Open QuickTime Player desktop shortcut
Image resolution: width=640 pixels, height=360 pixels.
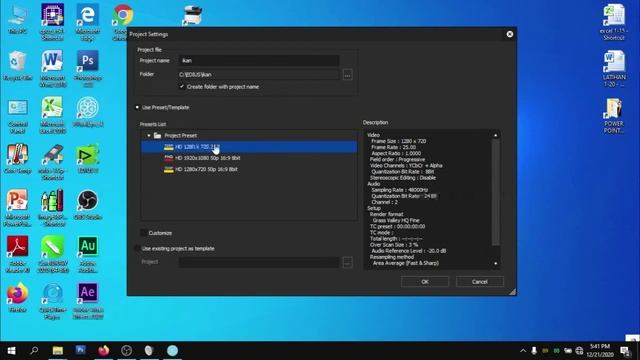[53, 300]
